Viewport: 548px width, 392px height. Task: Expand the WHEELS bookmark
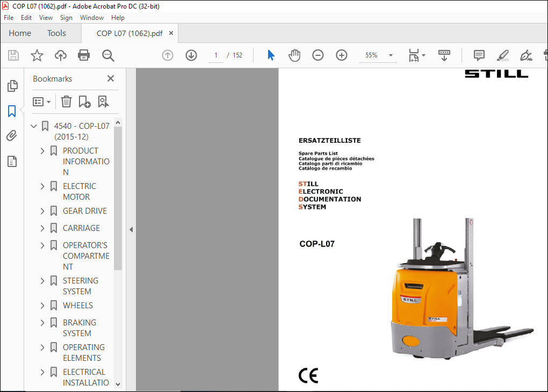tap(42, 306)
